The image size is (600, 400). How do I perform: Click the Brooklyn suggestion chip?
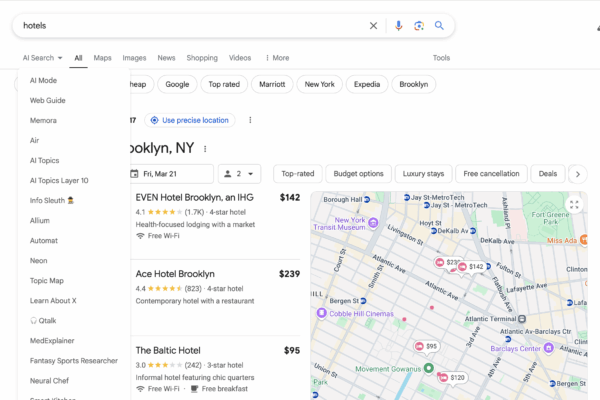click(414, 84)
